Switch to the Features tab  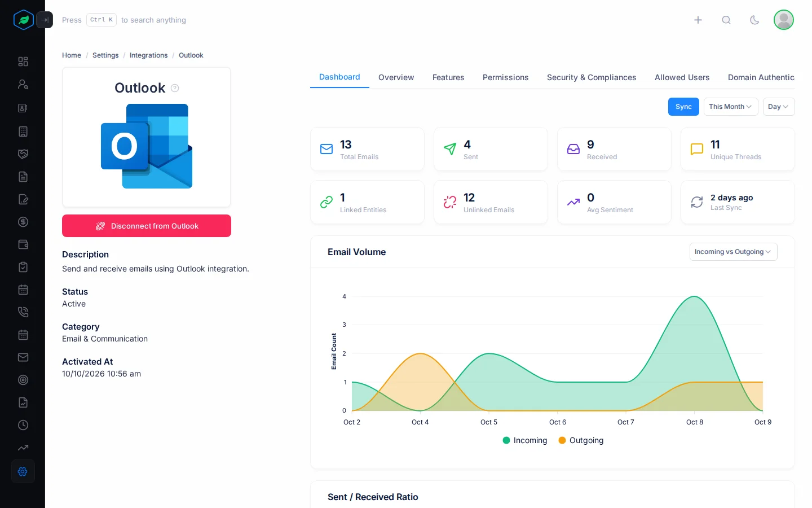(448, 77)
